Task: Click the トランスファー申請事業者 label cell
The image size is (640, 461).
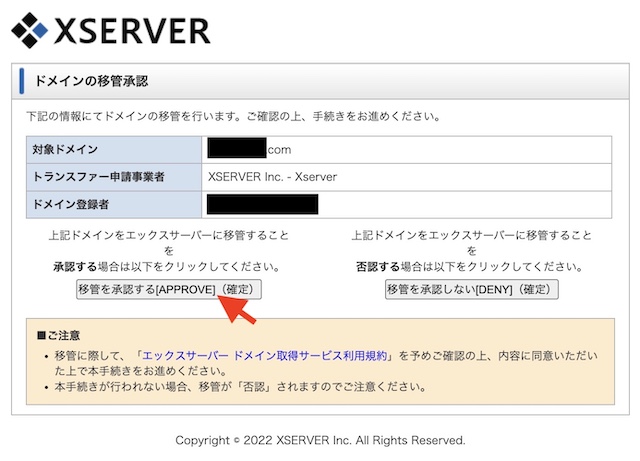Action: pos(114,177)
